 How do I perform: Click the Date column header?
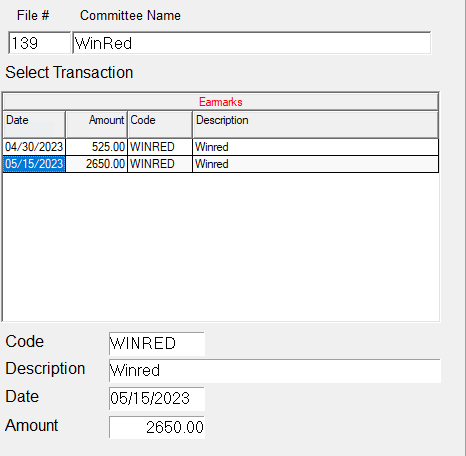pos(34,124)
